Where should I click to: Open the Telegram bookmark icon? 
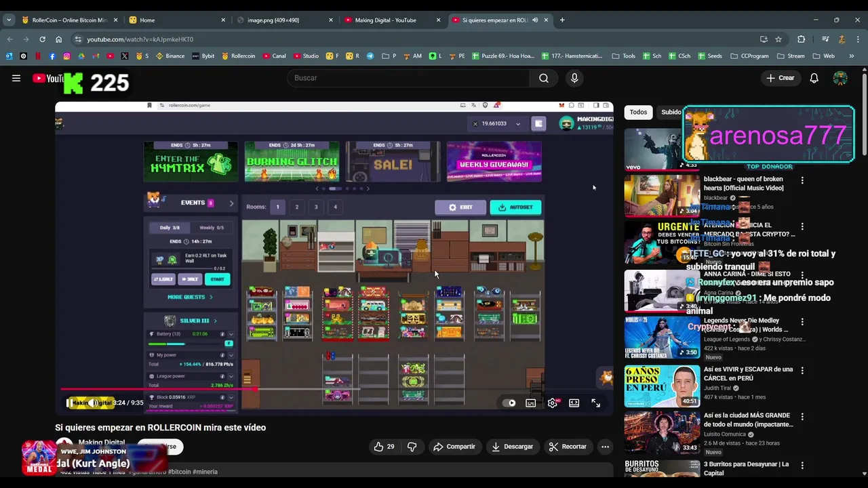click(x=370, y=56)
